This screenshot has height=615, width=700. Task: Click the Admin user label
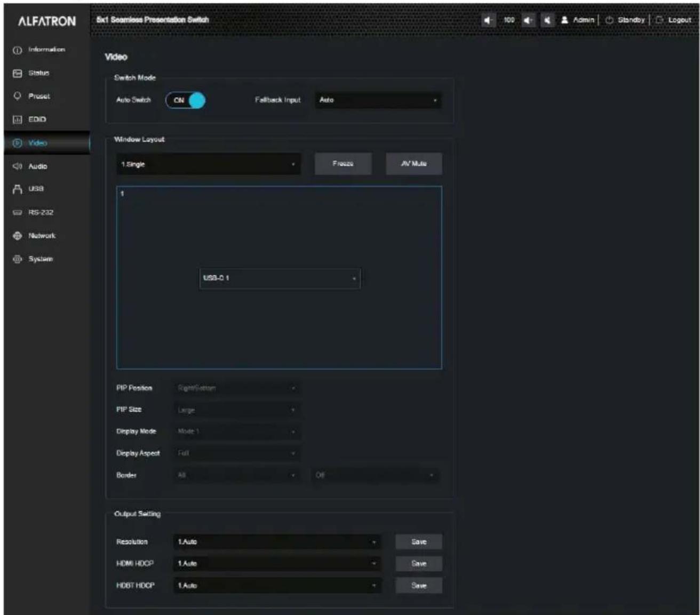coord(584,20)
